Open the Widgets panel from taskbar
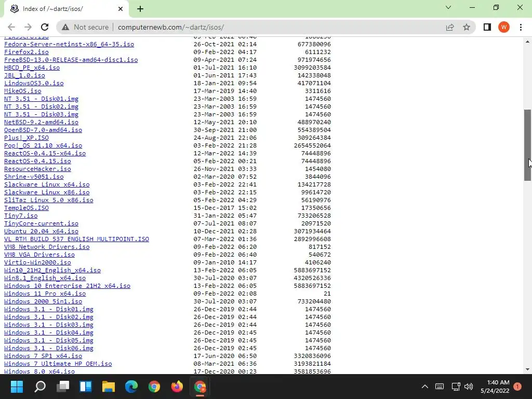Image resolution: width=532 pixels, height=399 pixels. (86, 387)
